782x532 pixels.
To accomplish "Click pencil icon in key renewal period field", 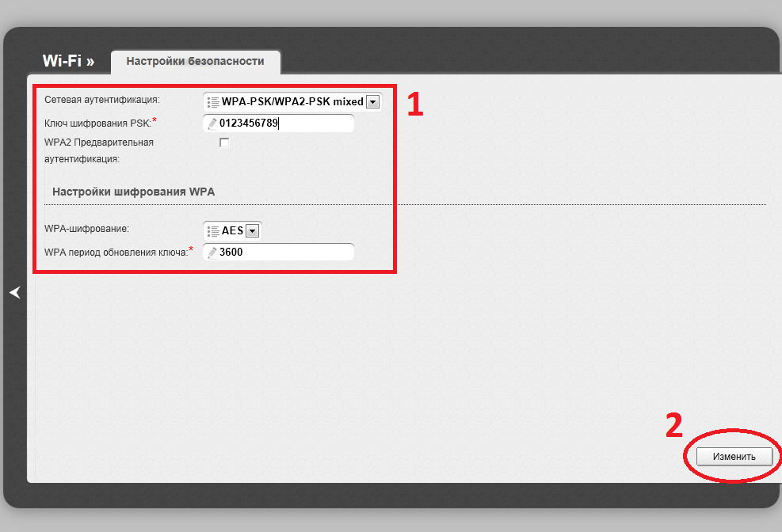I will point(212,253).
